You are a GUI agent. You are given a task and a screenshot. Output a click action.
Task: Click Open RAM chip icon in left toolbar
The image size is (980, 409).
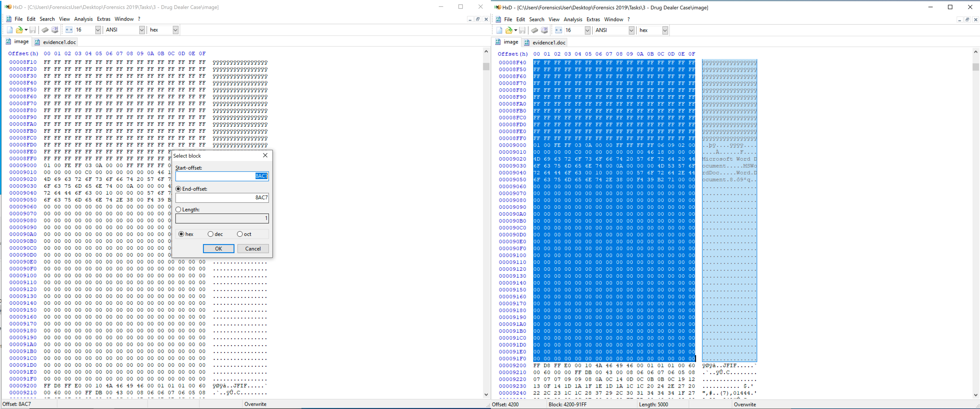coord(45,30)
